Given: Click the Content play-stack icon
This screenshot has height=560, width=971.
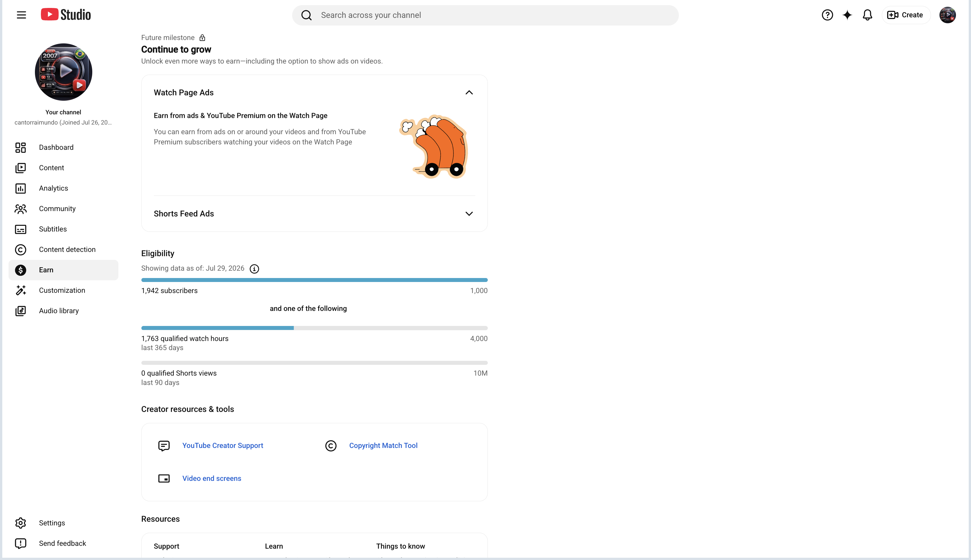Looking at the screenshot, I should click(x=20, y=168).
